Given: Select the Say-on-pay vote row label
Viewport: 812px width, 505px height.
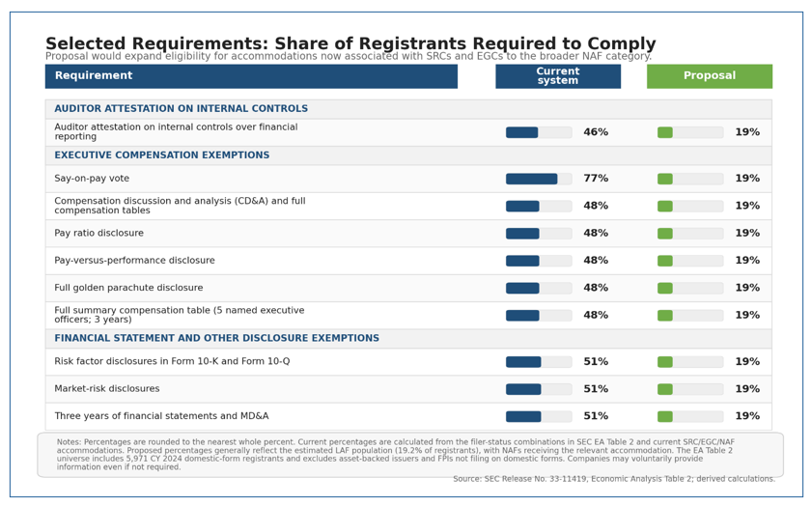Looking at the screenshot, I should coord(92,179).
